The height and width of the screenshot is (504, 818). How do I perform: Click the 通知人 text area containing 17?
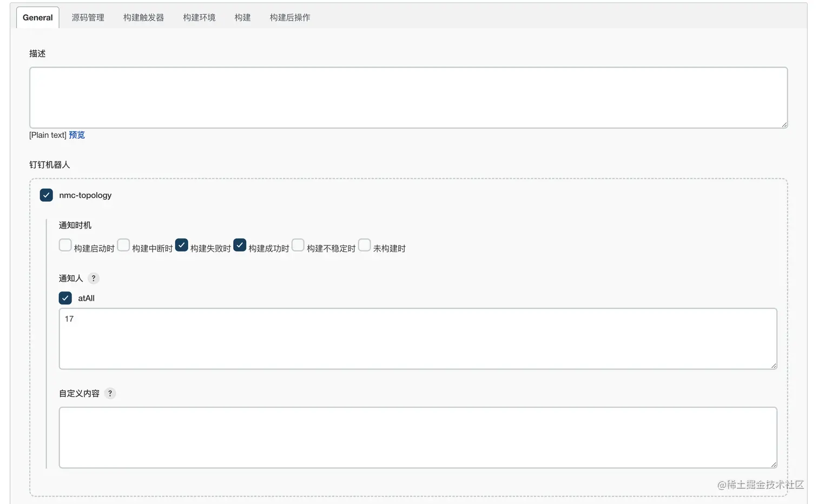pyautogui.click(x=418, y=339)
